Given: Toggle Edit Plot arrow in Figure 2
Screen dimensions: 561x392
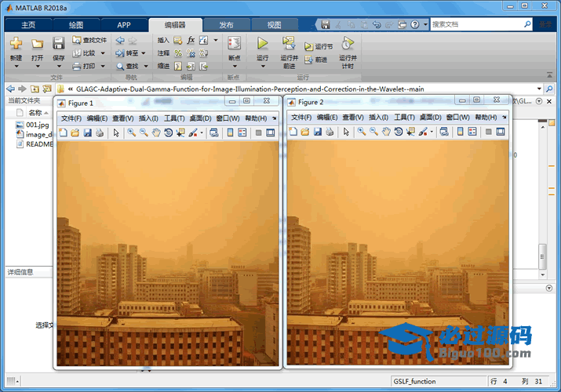Looking at the screenshot, I should (346, 132).
